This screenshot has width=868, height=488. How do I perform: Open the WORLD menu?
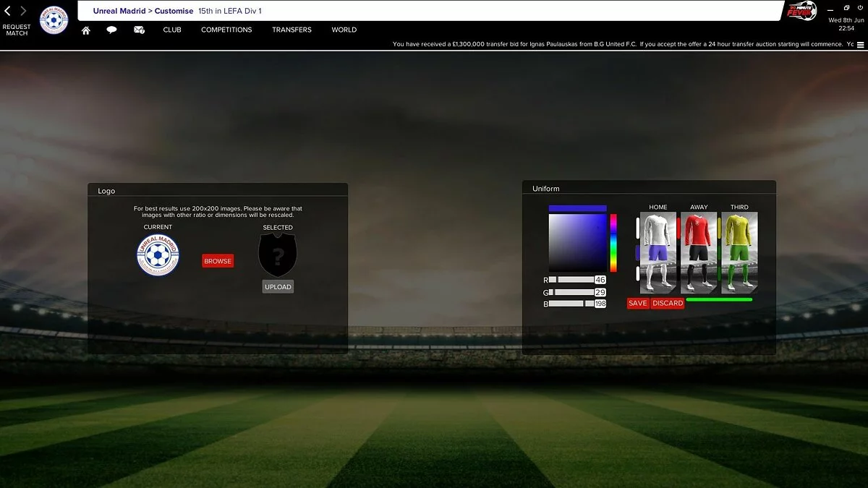(344, 30)
